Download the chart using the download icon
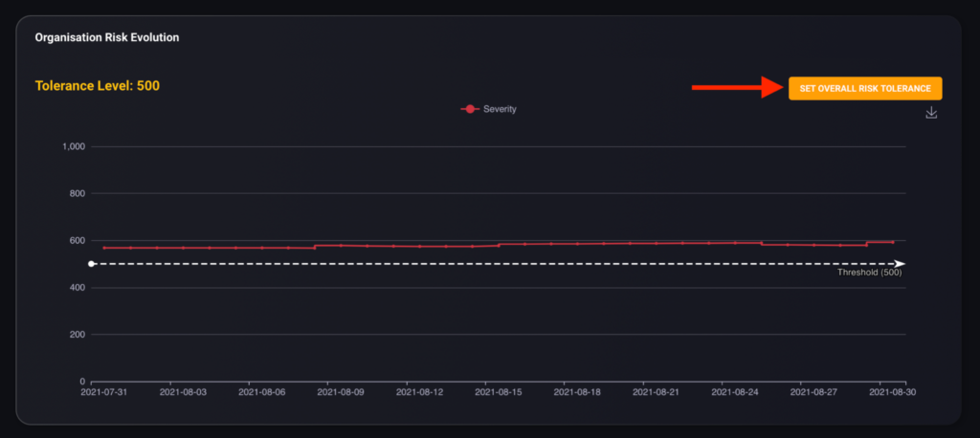Image resolution: width=980 pixels, height=438 pixels. click(931, 113)
